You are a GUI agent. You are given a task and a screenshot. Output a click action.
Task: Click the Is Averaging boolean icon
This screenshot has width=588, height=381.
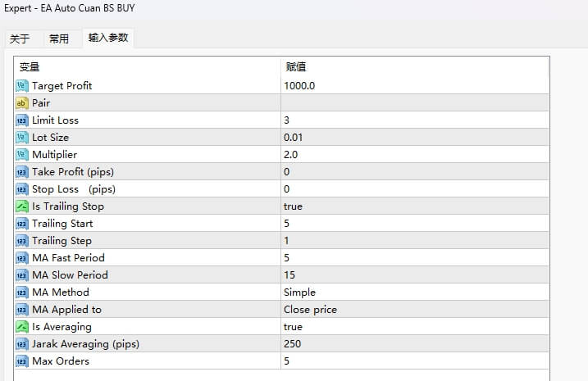tap(22, 327)
